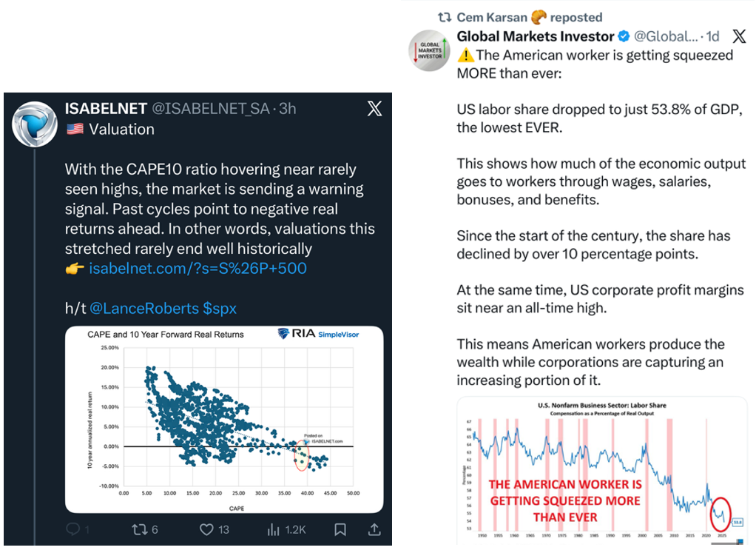Open the isabelnet.com S&P 500 link
This screenshot has height=553, width=756.
[198, 268]
